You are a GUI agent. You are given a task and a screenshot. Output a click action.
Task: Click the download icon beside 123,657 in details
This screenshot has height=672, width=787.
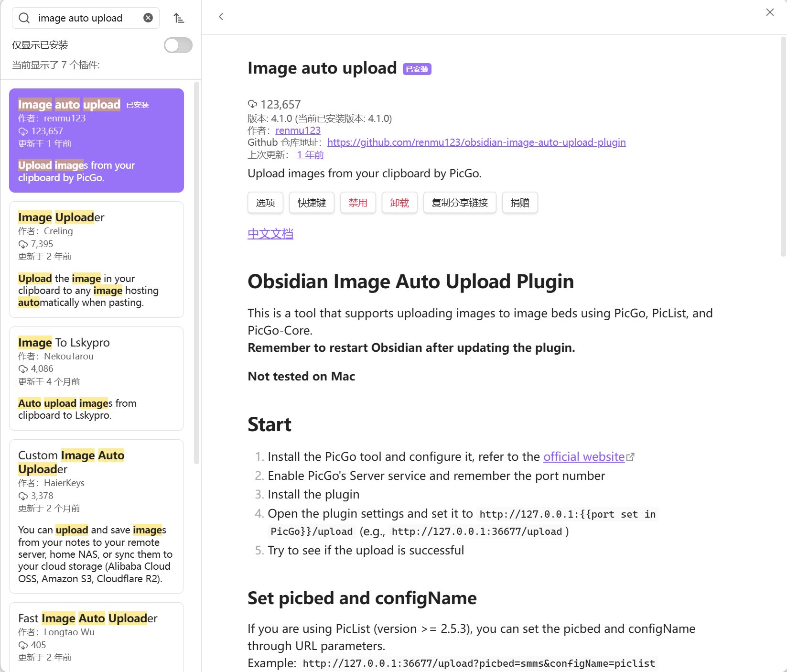(252, 104)
